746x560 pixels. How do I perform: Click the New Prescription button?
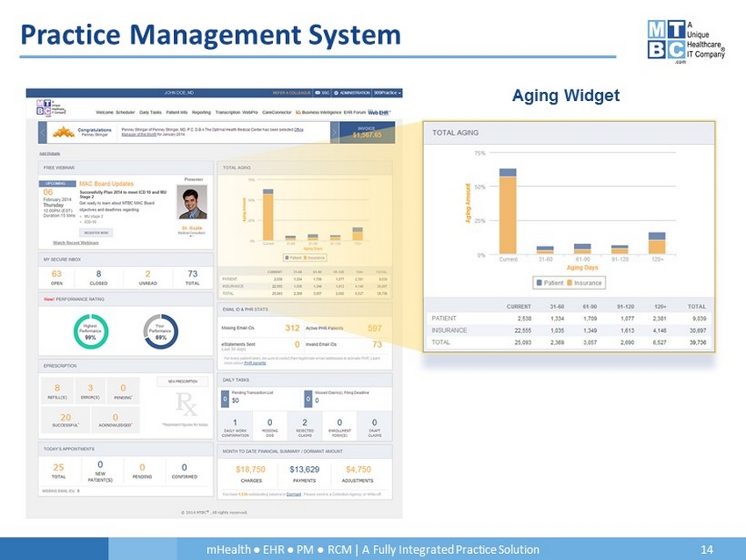(183, 382)
